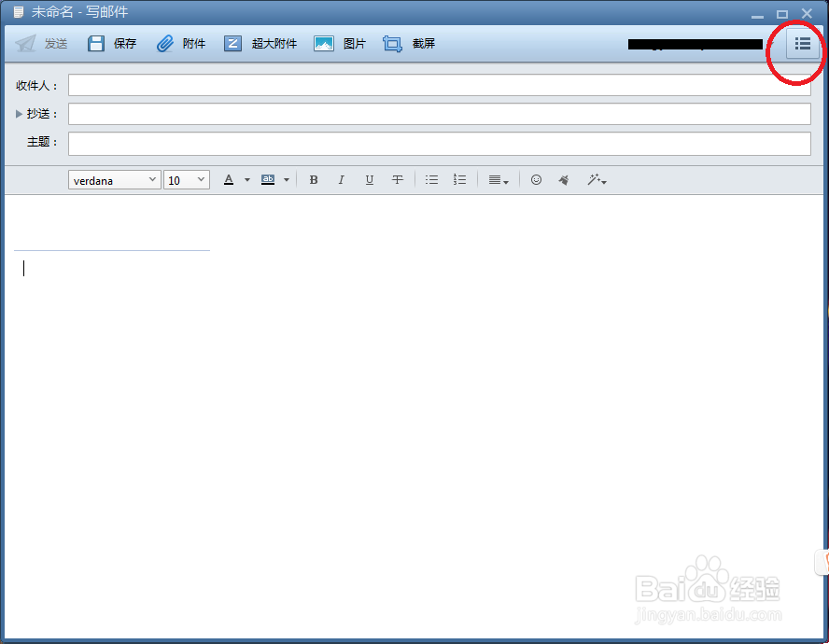
Task: Click the document icon in title bar
Action: 19,12
